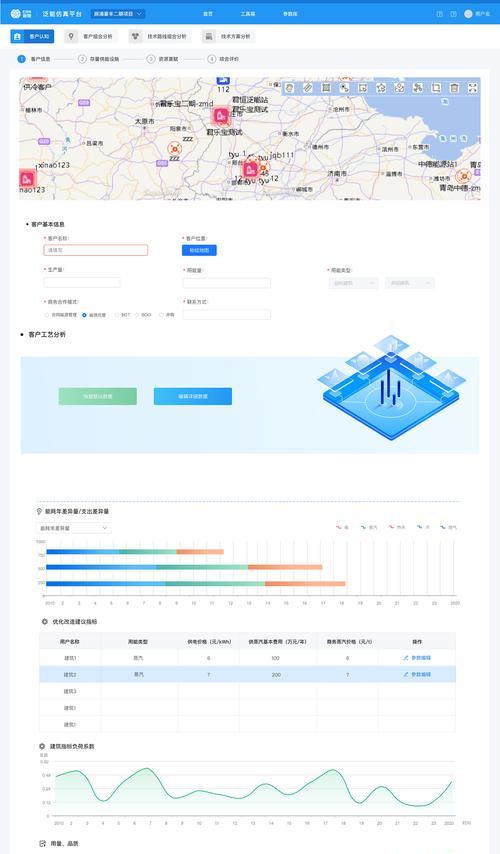Open the first 用能类型 dropdown
The image size is (500, 854).
353,283
